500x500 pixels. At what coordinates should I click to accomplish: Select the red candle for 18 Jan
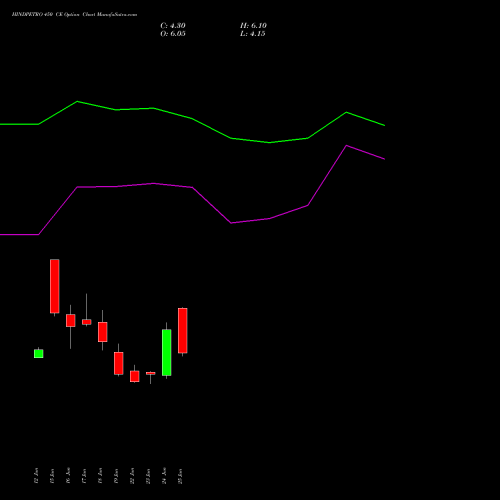[x=103, y=332]
